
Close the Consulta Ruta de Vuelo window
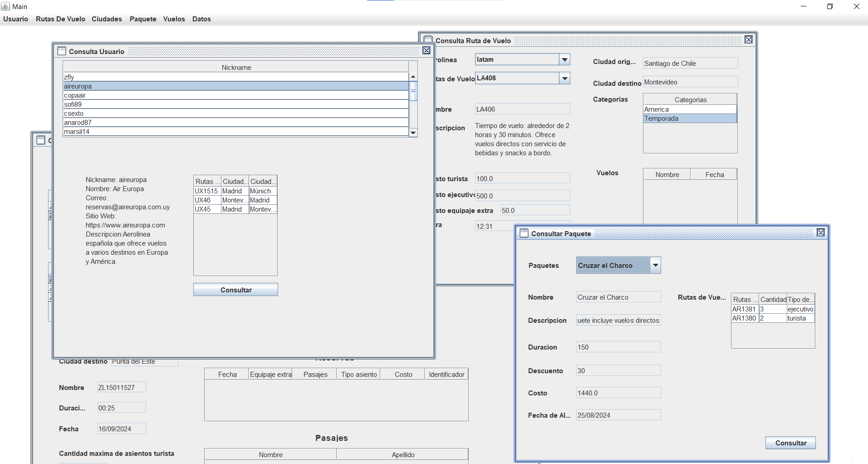click(749, 40)
